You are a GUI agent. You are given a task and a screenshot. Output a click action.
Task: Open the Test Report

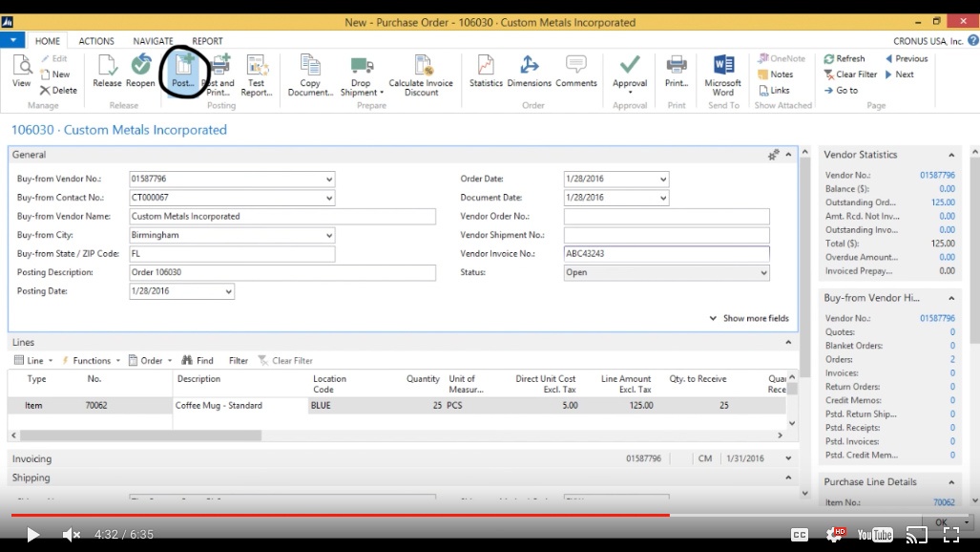pyautogui.click(x=257, y=75)
